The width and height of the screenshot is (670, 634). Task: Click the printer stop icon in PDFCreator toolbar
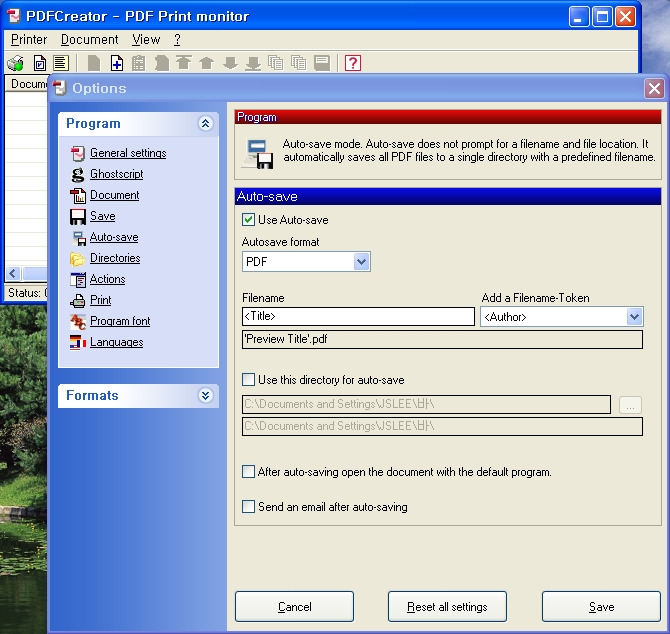click(16, 63)
